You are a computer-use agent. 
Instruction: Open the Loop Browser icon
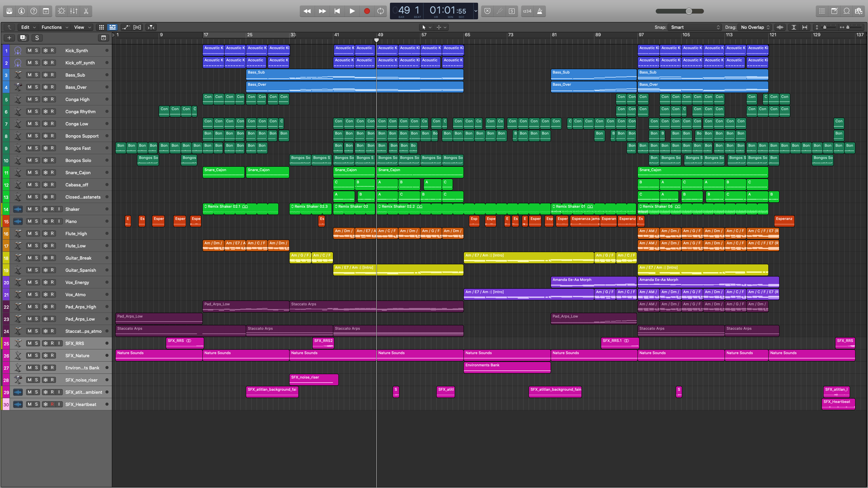point(847,11)
